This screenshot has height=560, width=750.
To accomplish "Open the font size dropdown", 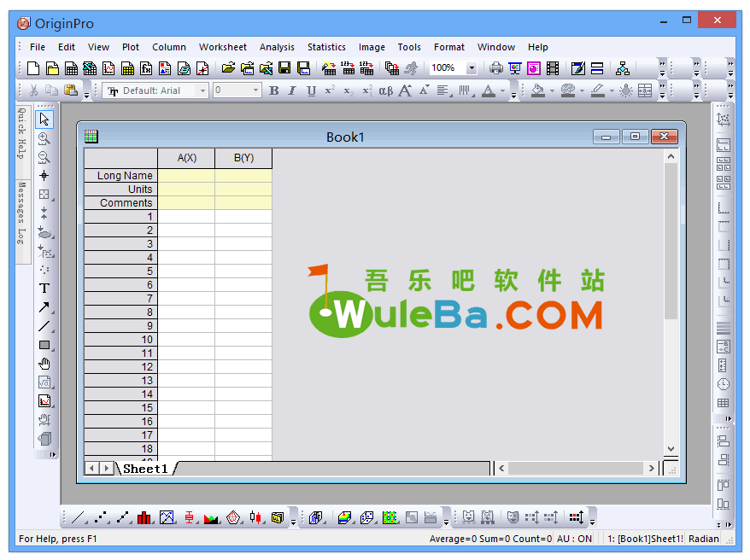I will [x=255, y=90].
